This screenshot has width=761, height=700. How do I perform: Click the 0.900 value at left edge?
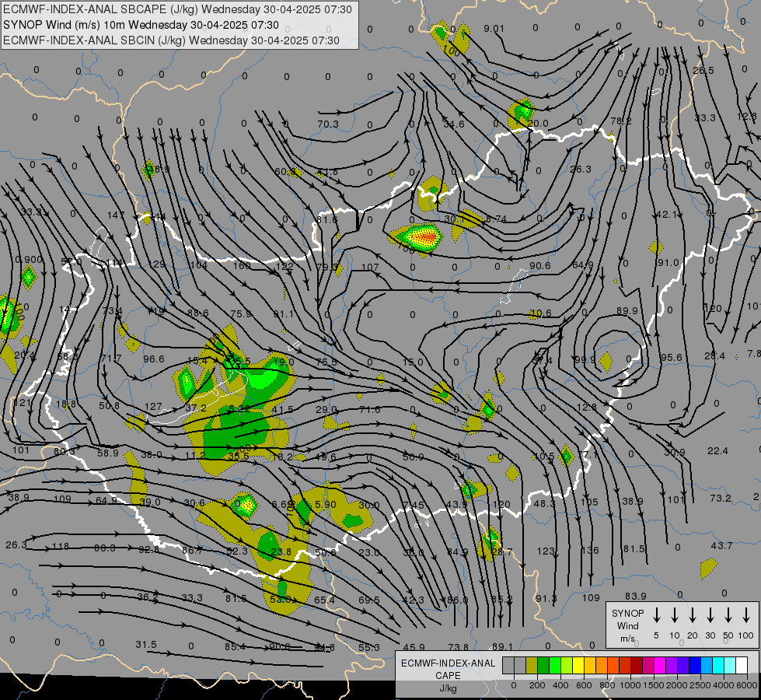click(29, 260)
